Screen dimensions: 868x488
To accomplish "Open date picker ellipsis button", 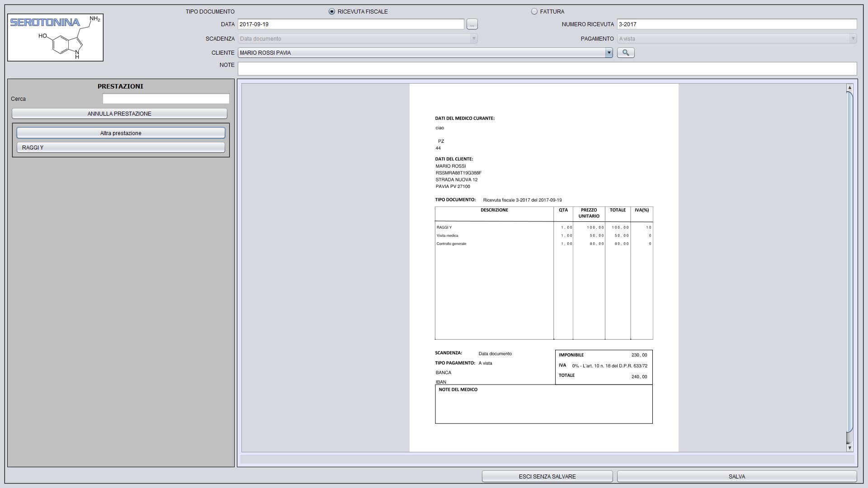I will coord(472,24).
